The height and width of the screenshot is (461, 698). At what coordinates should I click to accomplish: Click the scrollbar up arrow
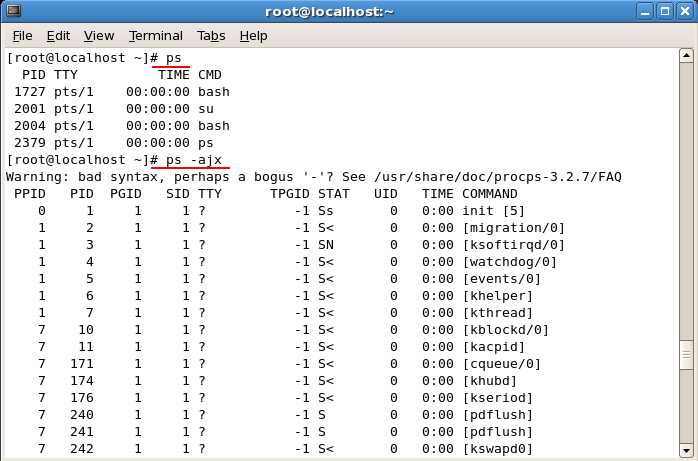pos(686,56)
